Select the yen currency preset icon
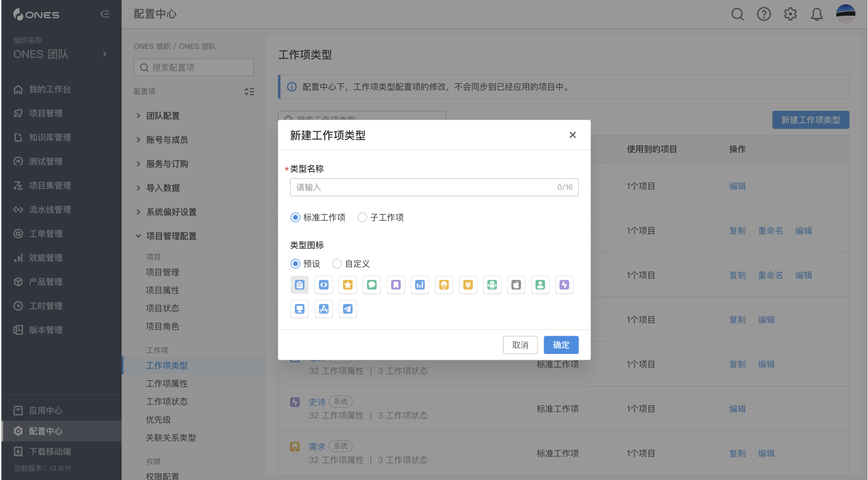This screenshot has height=480, width=868. pos(468,285)
